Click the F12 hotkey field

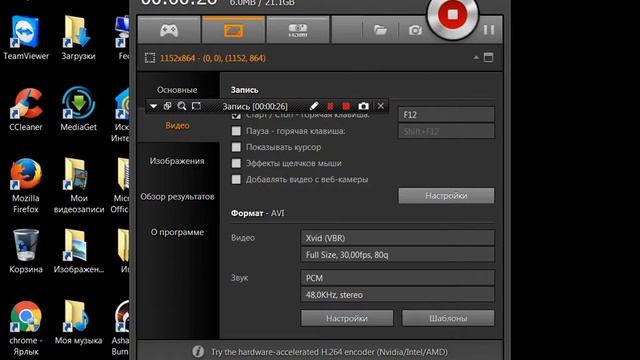(446, 115)
